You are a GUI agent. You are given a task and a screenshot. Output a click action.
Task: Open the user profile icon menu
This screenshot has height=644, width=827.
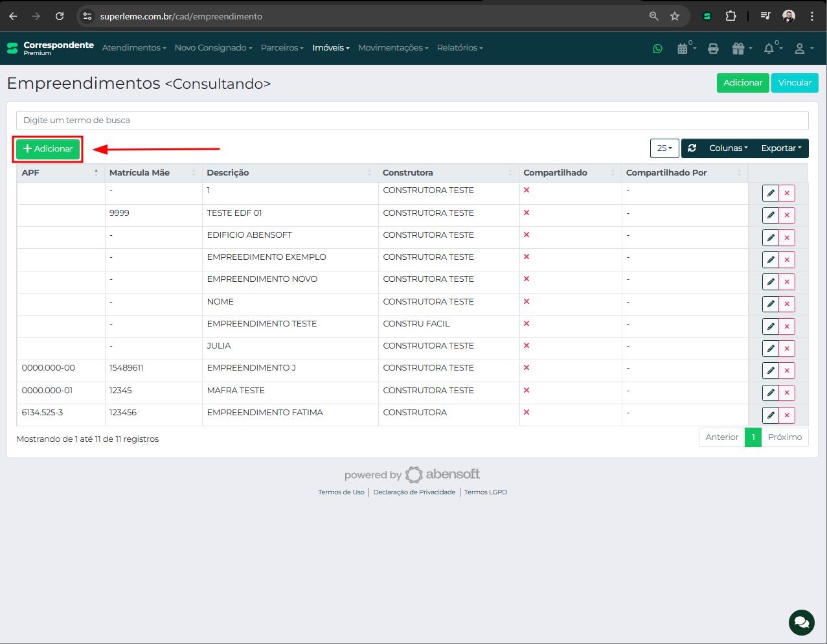pyautogui.click(x=800, y=49)
